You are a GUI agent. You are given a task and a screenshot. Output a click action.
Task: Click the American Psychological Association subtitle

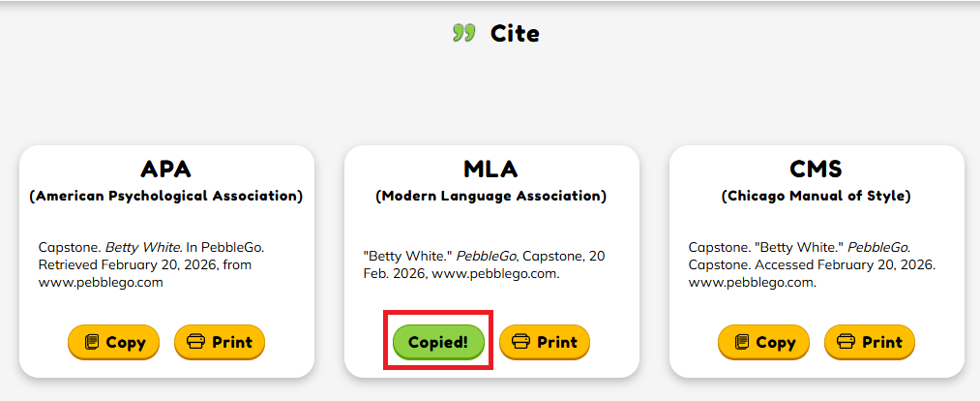(x=166, y=196)
